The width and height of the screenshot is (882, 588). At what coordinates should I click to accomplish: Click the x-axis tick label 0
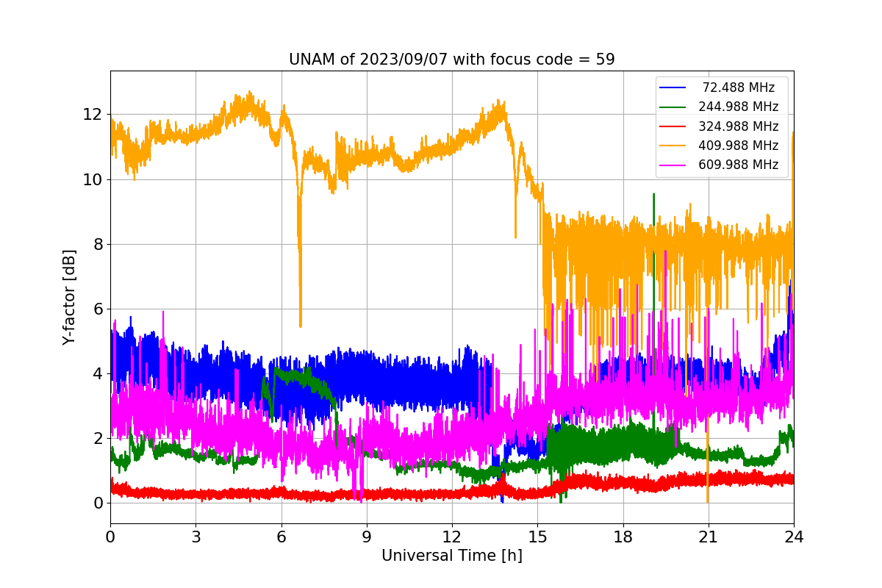point(110,537)
